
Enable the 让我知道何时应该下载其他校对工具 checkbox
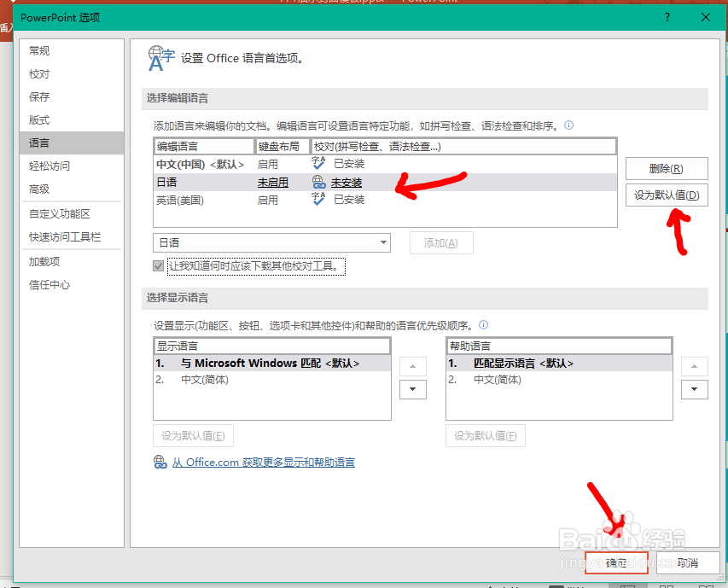point(158,265)
